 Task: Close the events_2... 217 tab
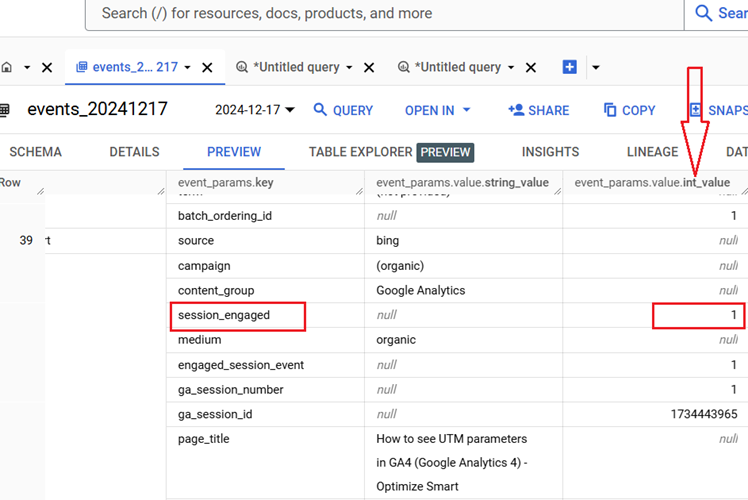click(207, 67)
